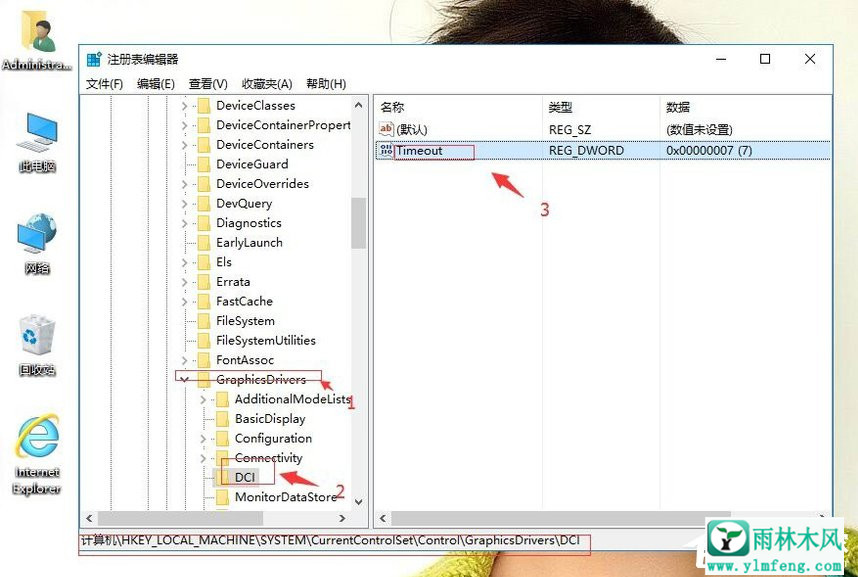
Task: Select the Timeout value name
Action: 419,151
